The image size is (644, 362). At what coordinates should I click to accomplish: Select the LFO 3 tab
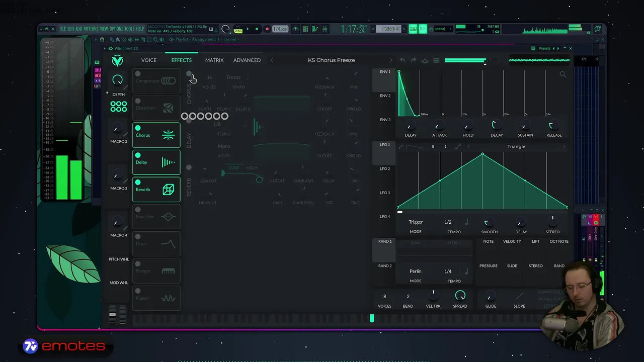pyautogui.click(x=385, y=193)
